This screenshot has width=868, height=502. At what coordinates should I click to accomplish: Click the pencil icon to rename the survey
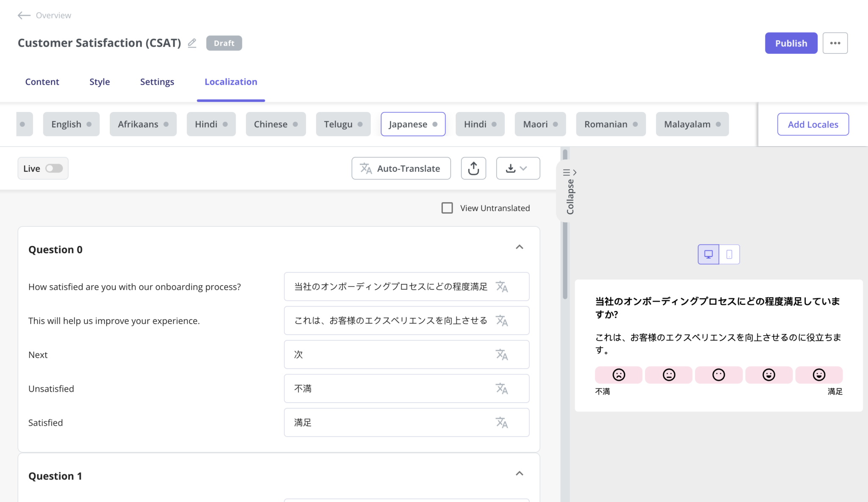[192, 43]
